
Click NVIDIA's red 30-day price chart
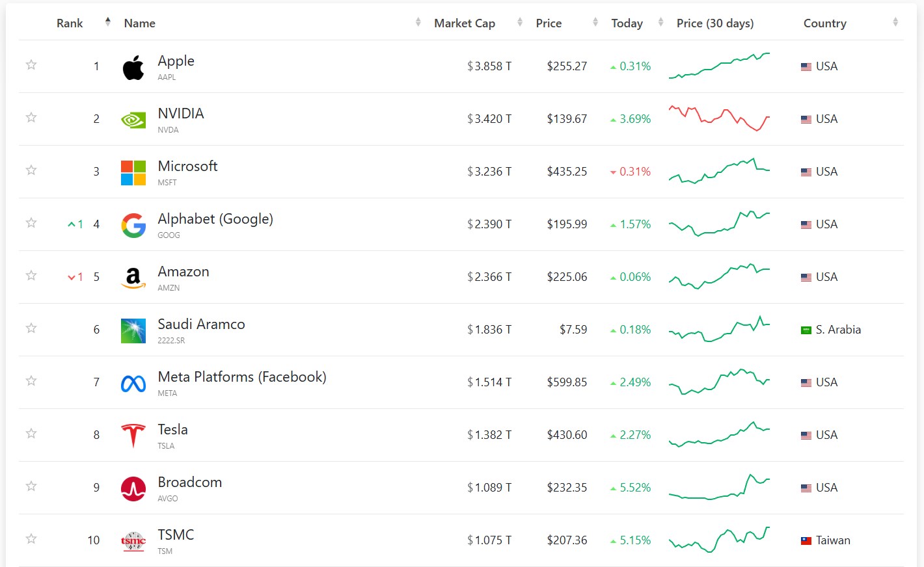pos(719,119)
